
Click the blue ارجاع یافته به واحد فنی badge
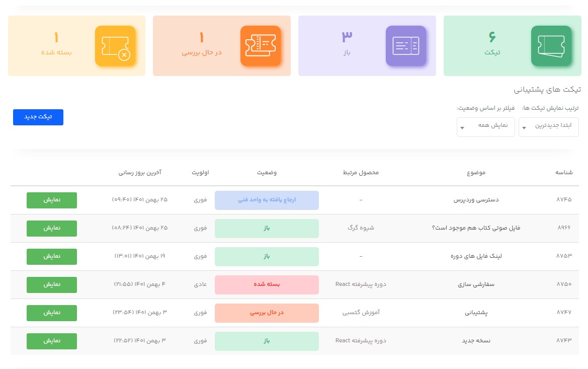pos(267,200)
